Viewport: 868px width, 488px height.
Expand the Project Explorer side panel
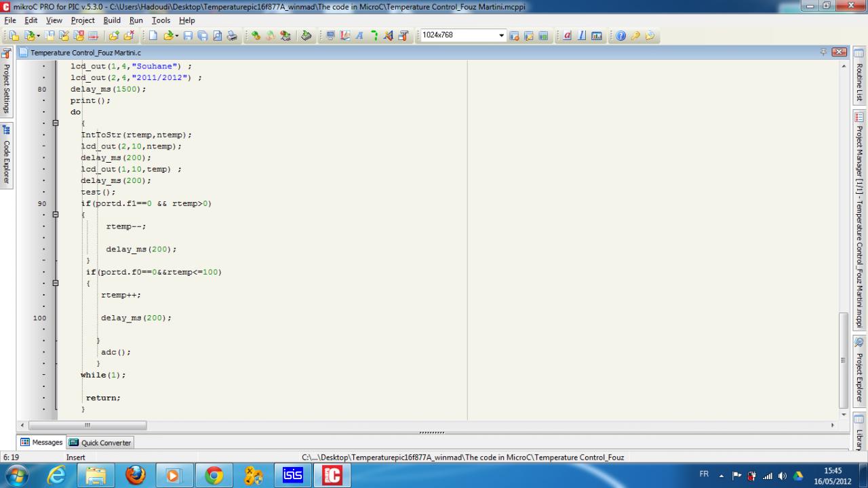[860, 370]
